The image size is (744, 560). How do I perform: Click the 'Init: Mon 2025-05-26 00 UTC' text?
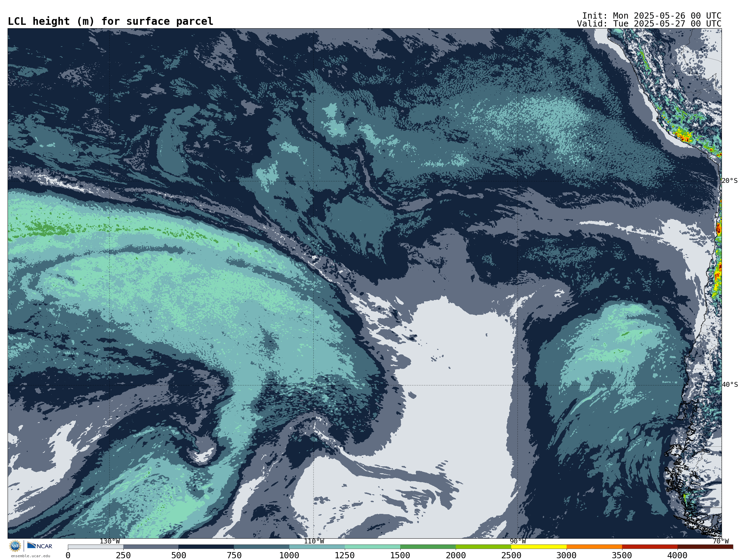(652, 16)
